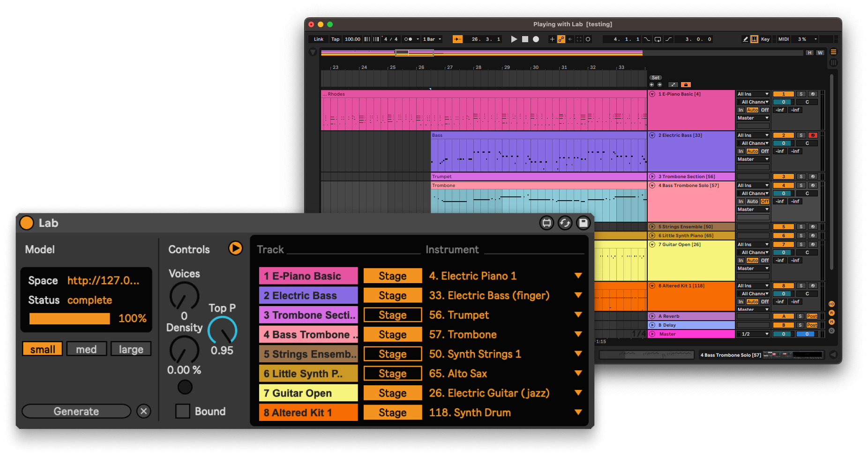Click the Key map mode button
868x457 pixels.
[765, 39]
